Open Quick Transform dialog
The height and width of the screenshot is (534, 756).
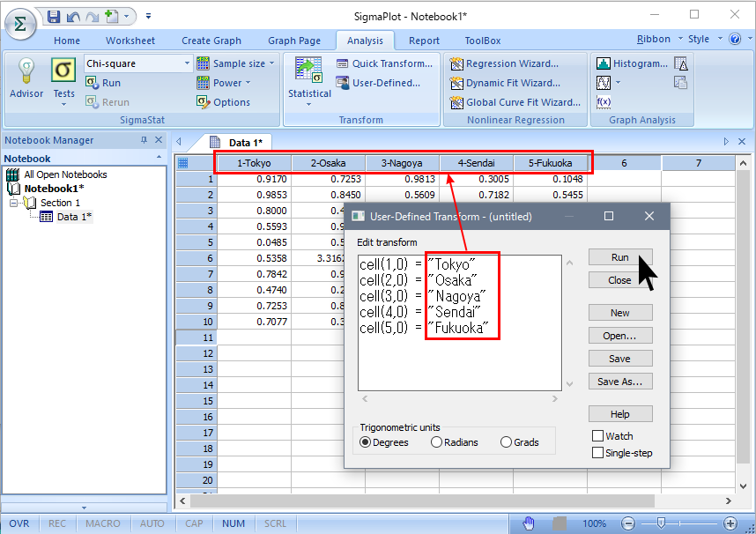tap(385, 63)
